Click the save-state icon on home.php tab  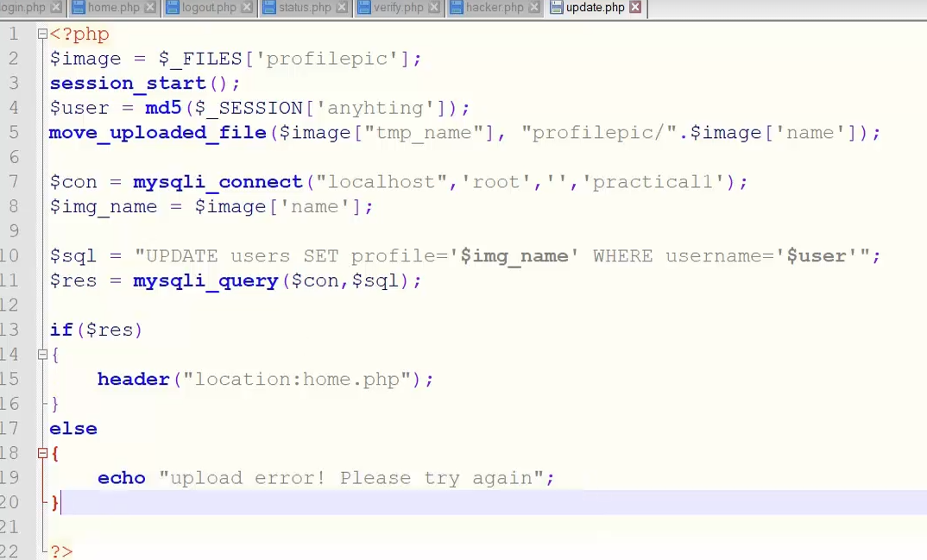pyautogui.click(x=79, y=8)
